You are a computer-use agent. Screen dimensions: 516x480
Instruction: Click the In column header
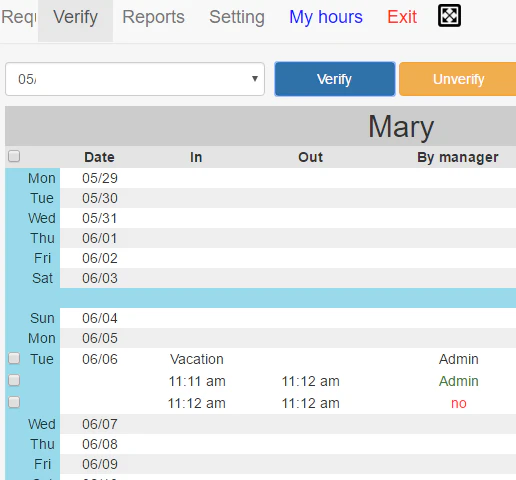click(196, 157)
